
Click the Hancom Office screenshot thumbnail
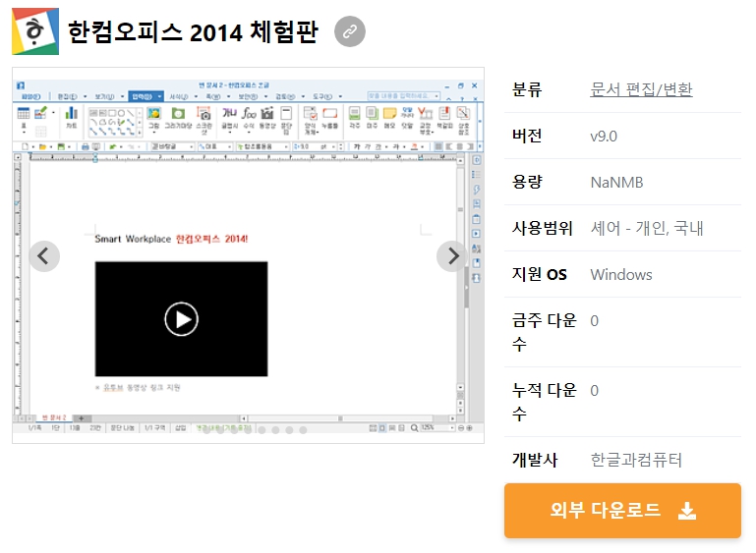[x=248, y=255]
